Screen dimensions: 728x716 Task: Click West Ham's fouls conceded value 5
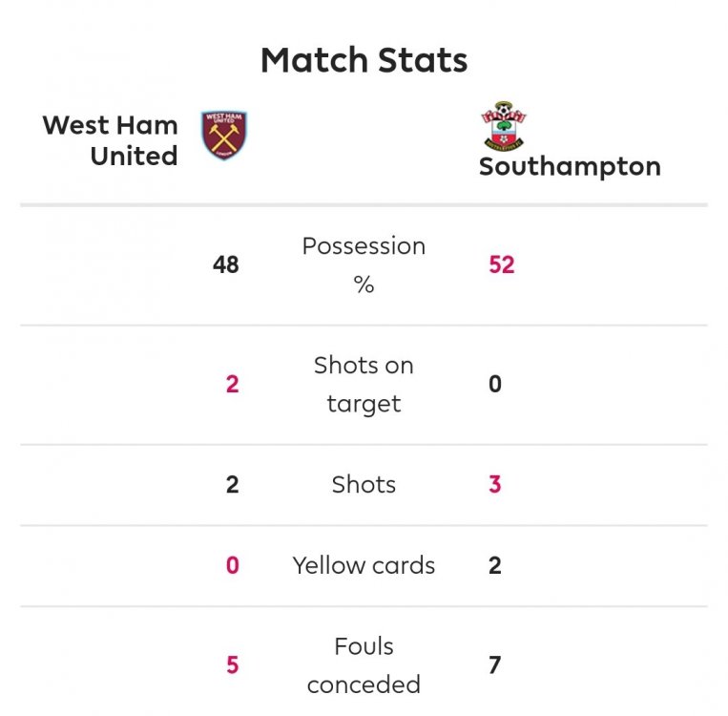click(232, 665)
